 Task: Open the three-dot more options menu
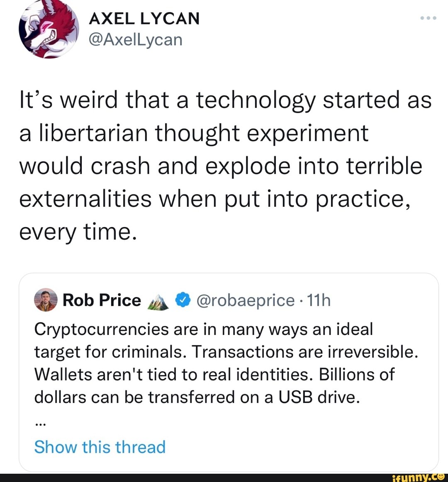pyautogui.click(x=428, y=19)
